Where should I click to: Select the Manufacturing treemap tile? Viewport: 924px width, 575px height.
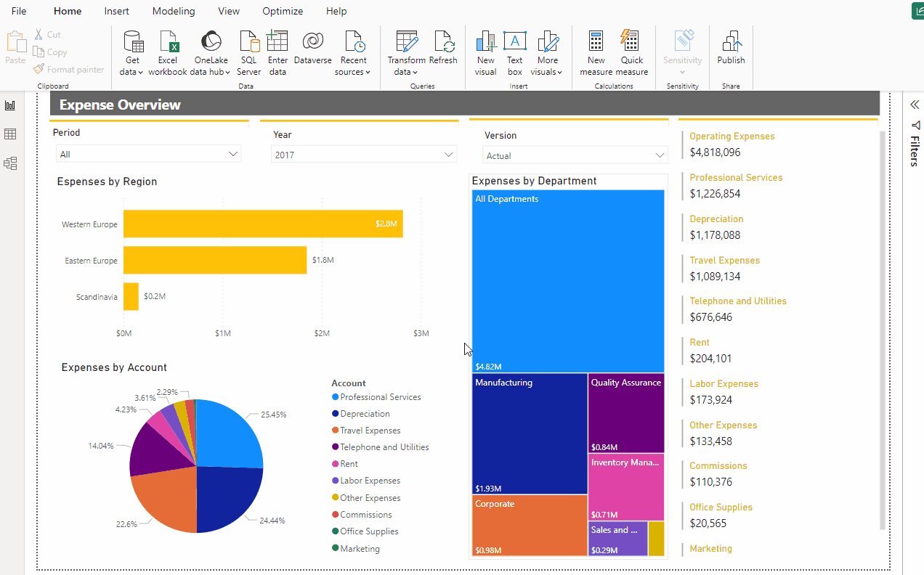point(530,433)
